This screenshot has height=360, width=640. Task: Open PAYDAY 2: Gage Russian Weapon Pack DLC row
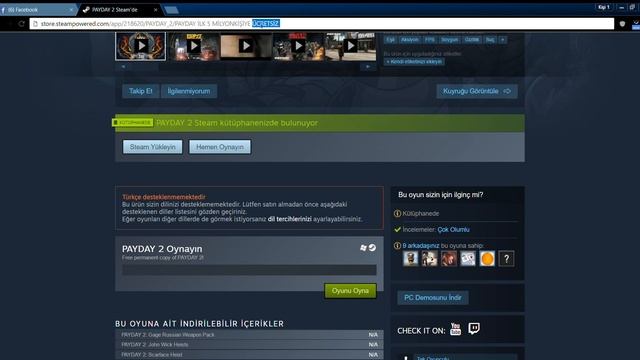tap(249, 335)
